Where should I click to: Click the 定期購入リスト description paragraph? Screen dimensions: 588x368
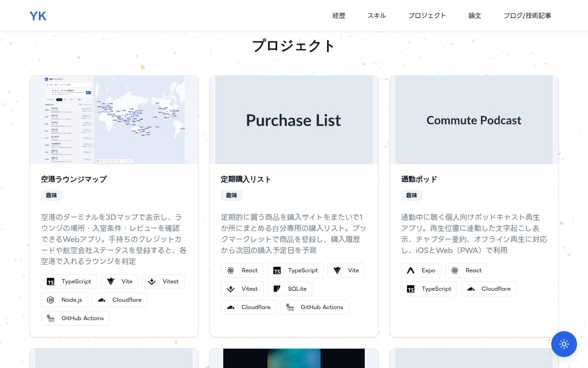pyautogui.click(x=294, y=234)
